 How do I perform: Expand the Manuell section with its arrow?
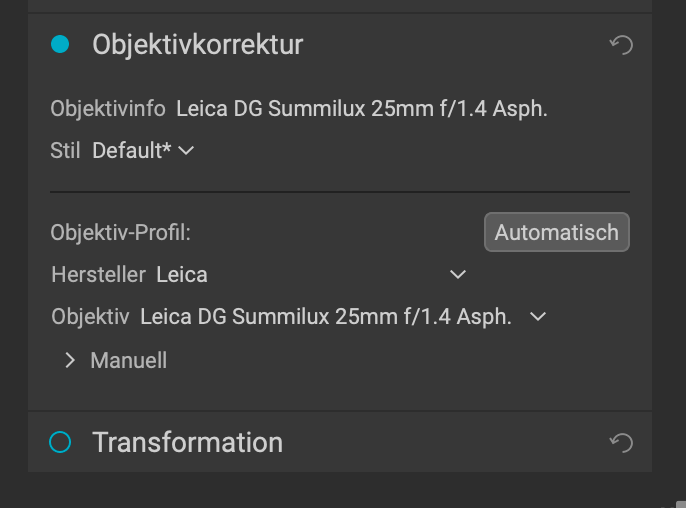point(70,361)
